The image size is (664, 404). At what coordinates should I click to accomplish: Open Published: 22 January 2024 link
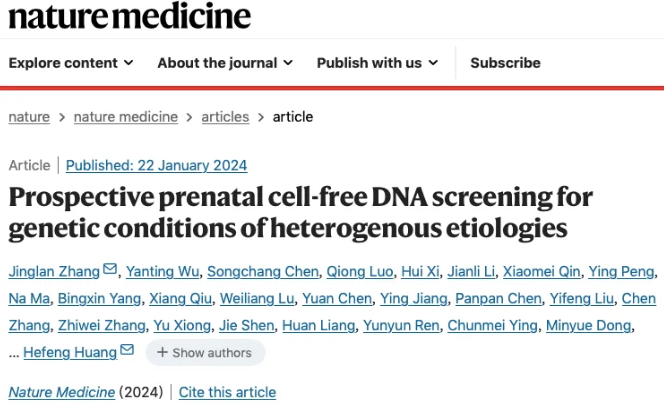(156, 165)
